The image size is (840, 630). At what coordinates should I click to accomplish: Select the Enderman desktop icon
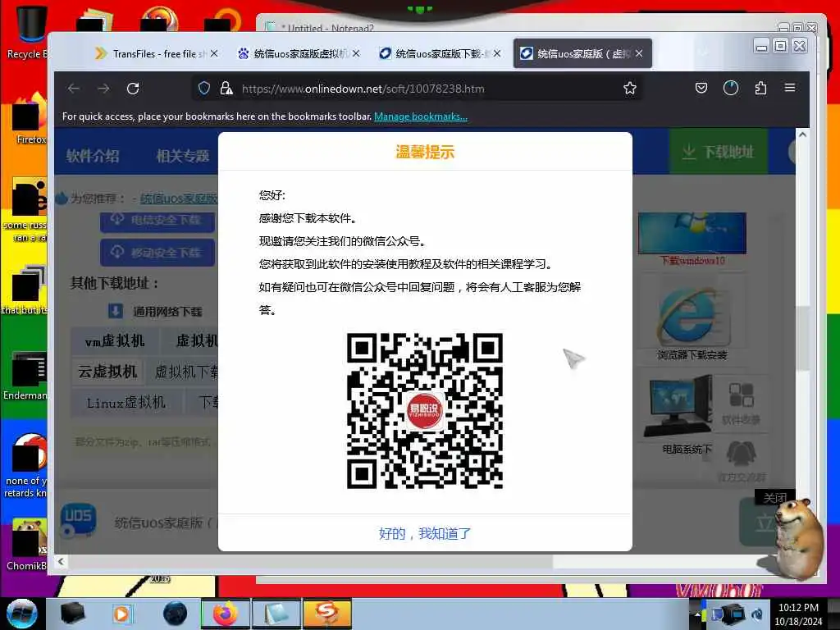[x=27, y=376]
